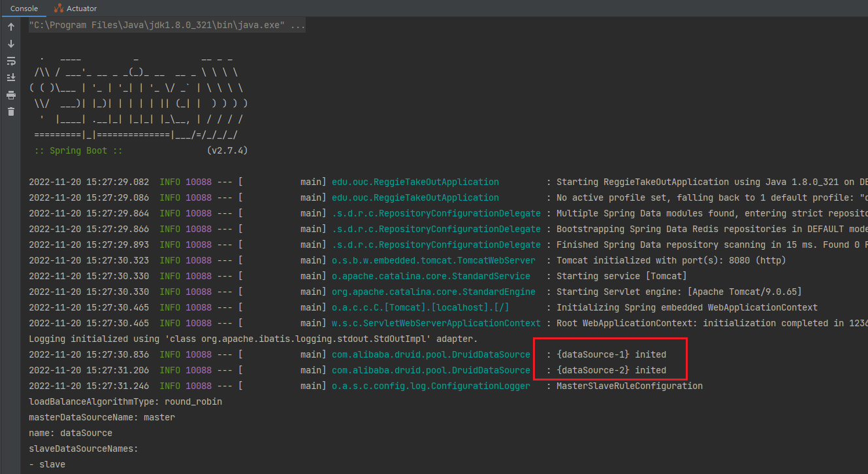Switch to the Console tab

[x=24, y=8]
